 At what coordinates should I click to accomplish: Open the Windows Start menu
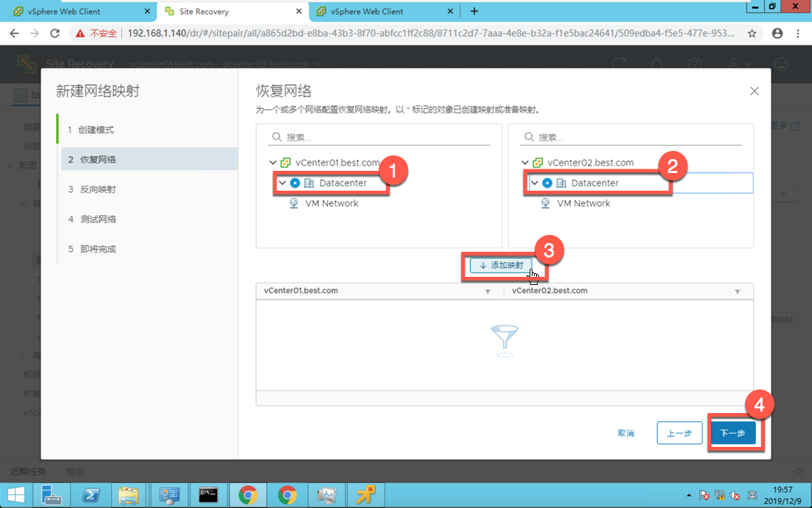15,495
